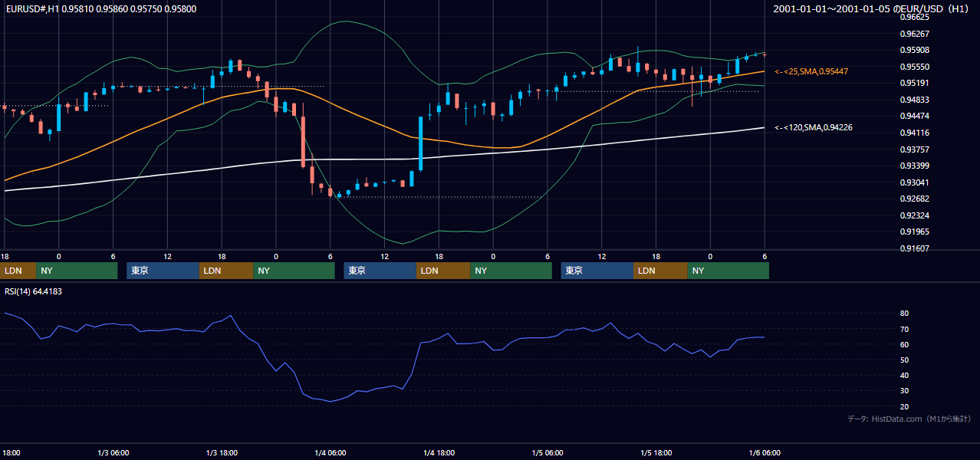
Task: Click price axis value 0.93041
Action: point(914,182)
